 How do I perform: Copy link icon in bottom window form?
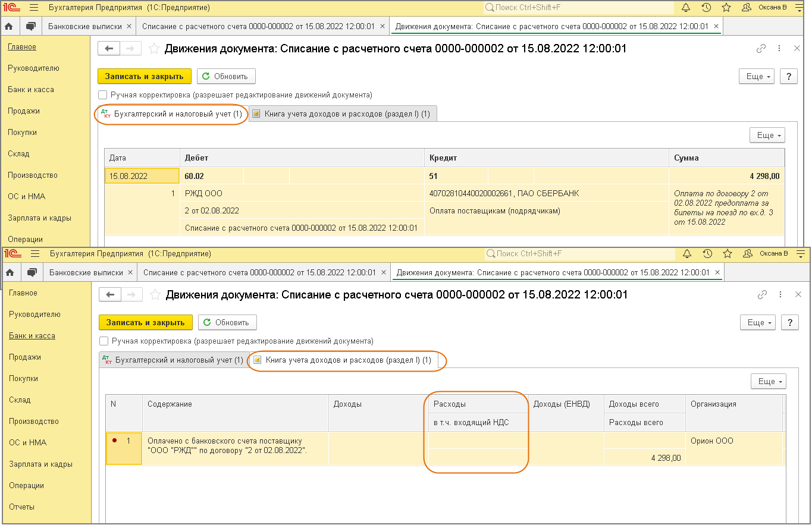pyautogui.click(x=762, y=294)
